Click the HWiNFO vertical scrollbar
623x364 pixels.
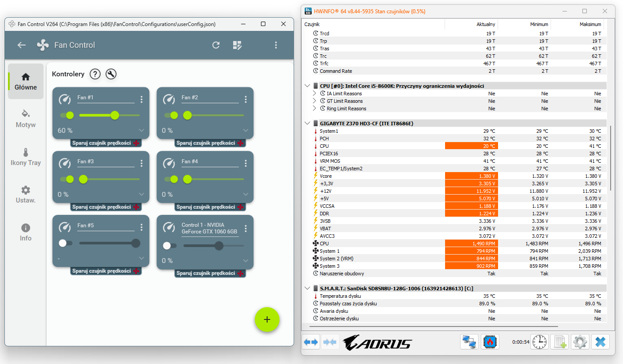coord(612,158)
